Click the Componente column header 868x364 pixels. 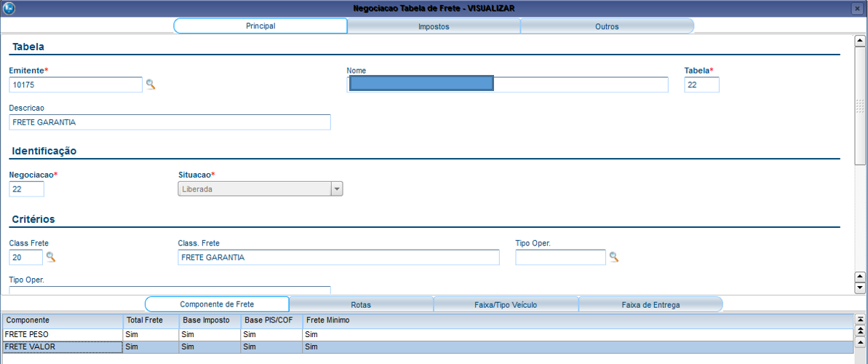click(x=63, y=321)
